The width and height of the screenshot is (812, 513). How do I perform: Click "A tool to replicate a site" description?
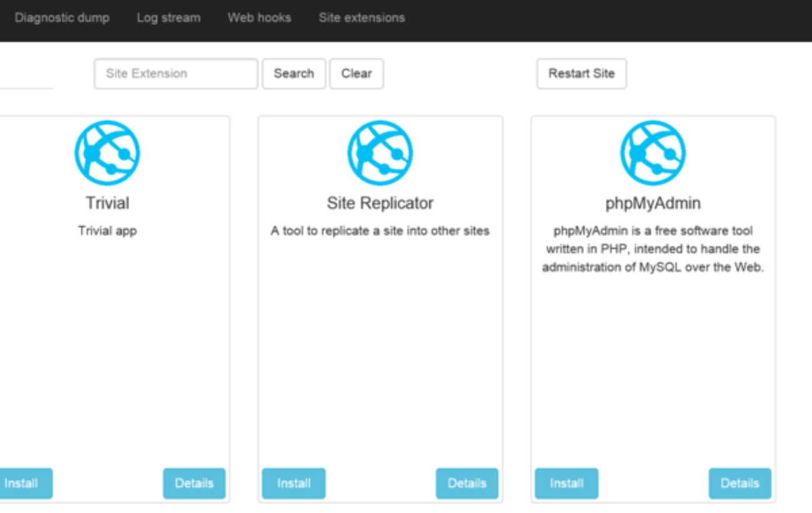pos(380,231)
